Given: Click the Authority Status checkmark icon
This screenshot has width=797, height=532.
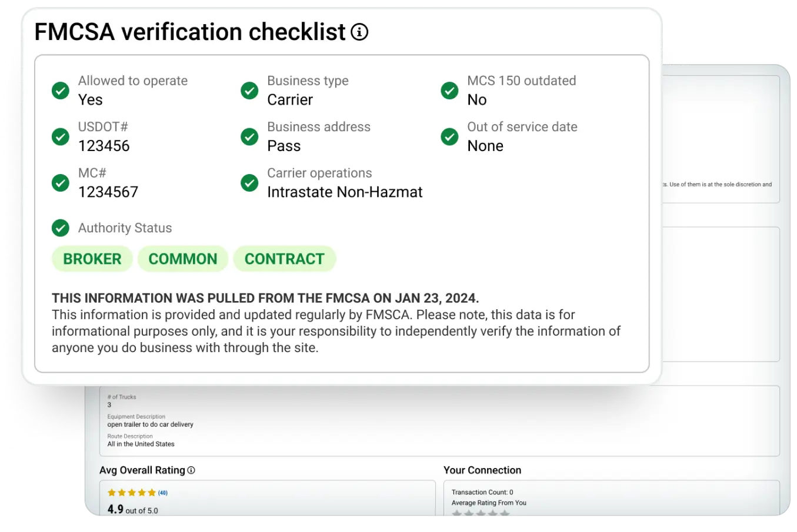Looking at the screenshot, I should click(x=61, y=228).
